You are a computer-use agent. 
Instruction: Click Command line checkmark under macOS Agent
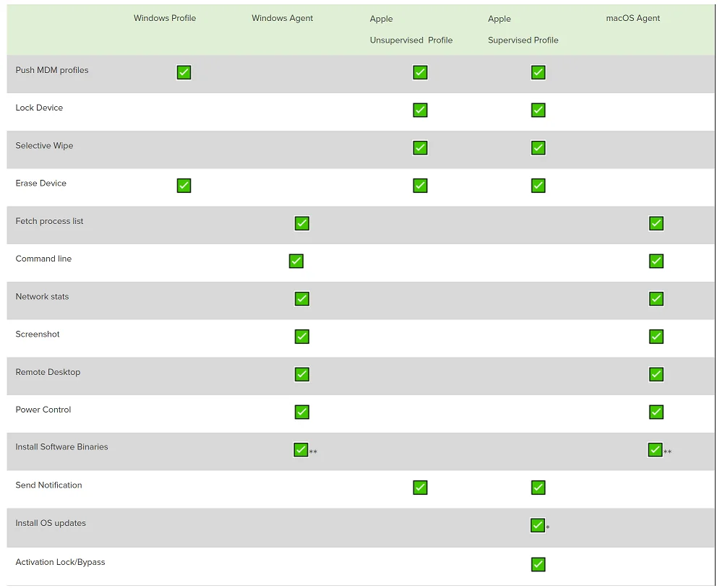pyautogui.click(x=656, y=261)
